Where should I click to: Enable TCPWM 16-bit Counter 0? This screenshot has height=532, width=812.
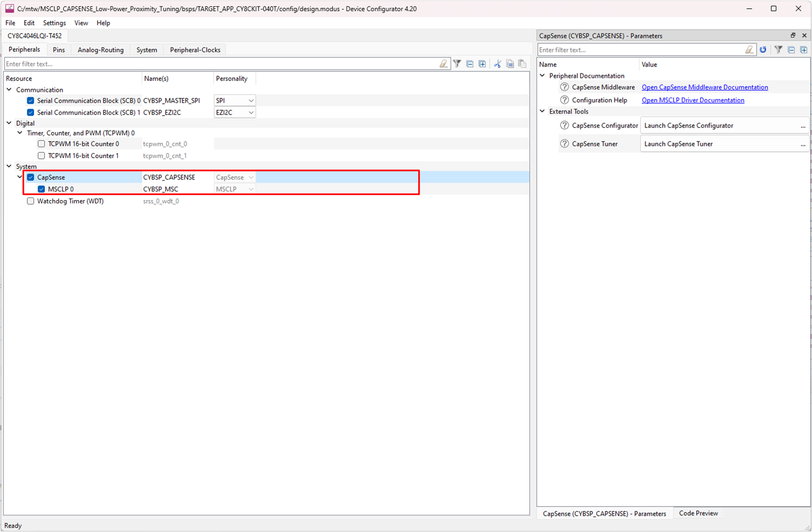41,144
